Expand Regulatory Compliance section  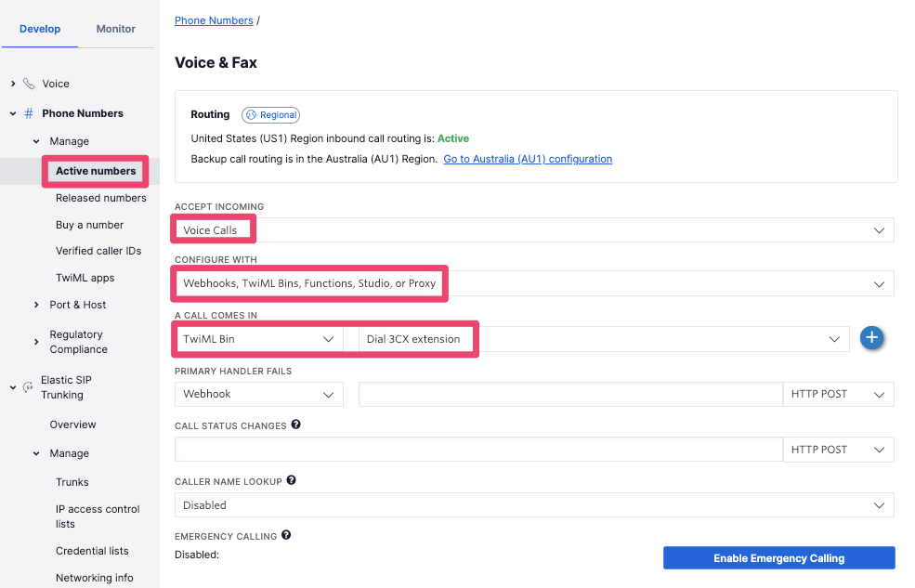pos(36,342)
